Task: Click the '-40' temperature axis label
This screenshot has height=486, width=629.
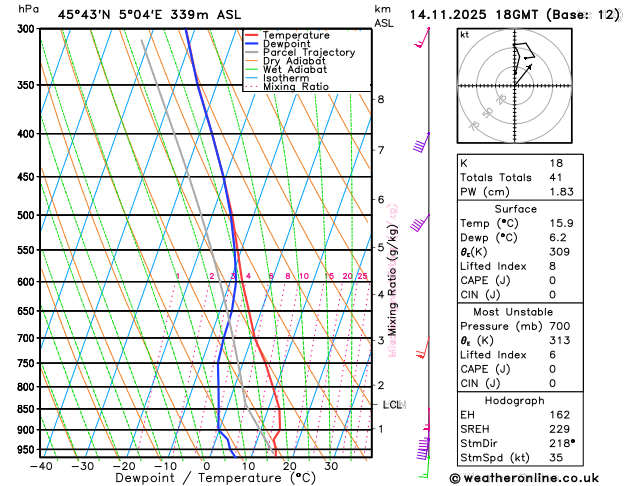Action: coord(41,466)
